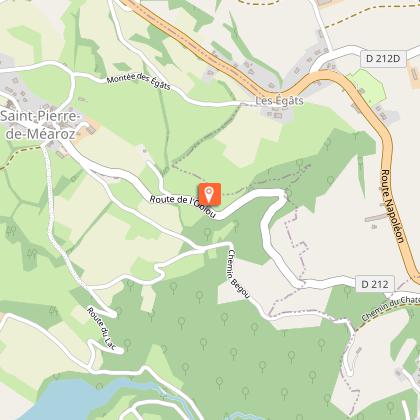Click the grey building west of Route Napoléon label
420x420 pixels.
[x=376, y=218]
